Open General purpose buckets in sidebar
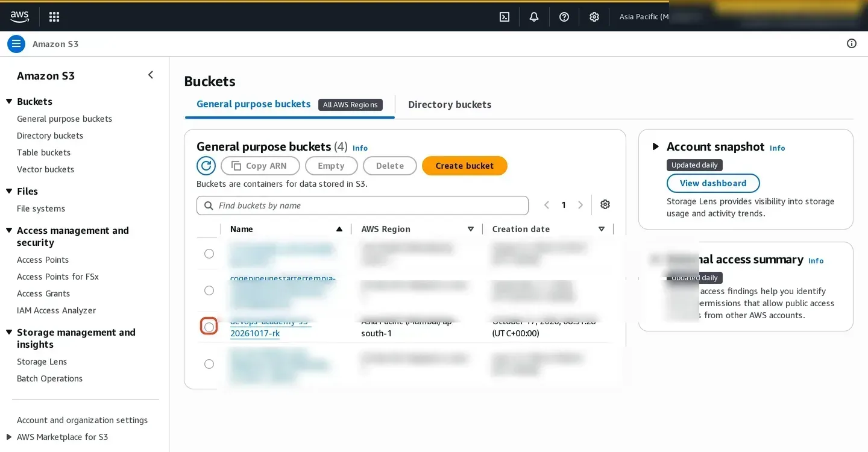This screenshot has width=868, height=452. pos(64,119)
